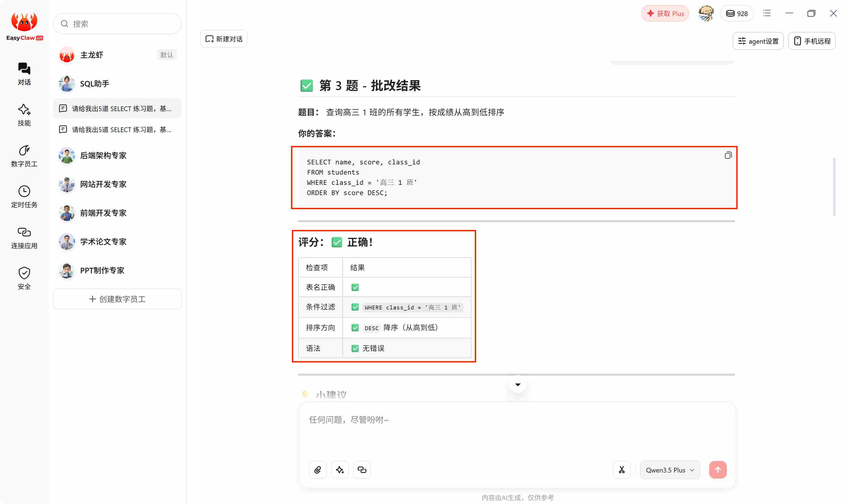Screen dimensions: 849x504
Task: Jump to bottom with the down arrow button
Action: [518, 384]
